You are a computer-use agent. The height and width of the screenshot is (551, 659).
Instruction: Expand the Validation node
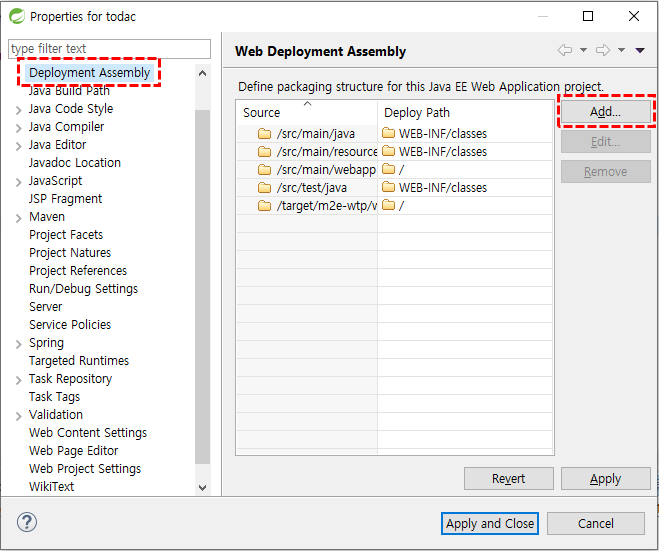coord(18,417)
